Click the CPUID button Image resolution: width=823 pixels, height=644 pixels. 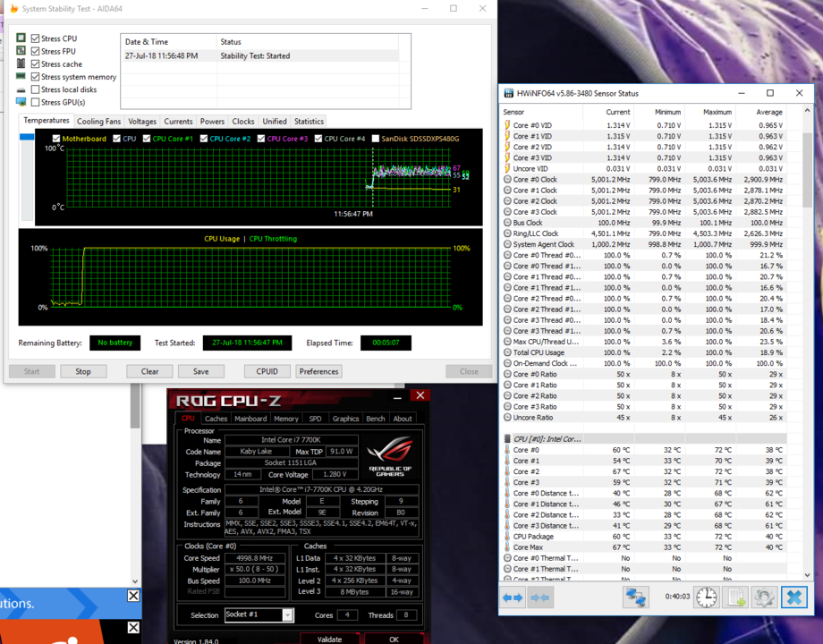point(267,371)
